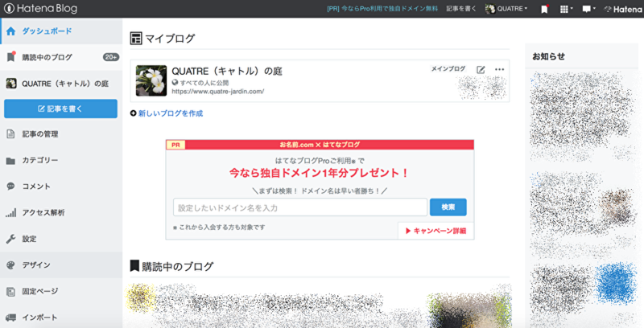Open the QUATRE account dropdown
Viewport: 644px width, 328px height.
click(x=506, y=9)
